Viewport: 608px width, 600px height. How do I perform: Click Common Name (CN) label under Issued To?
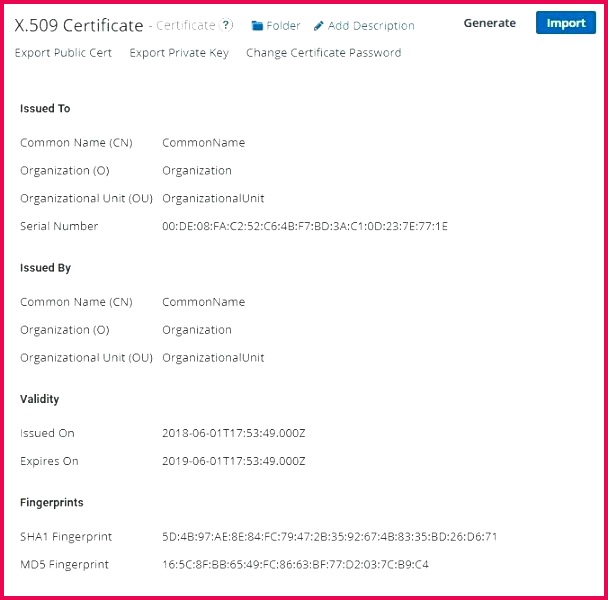click(76, 143)
